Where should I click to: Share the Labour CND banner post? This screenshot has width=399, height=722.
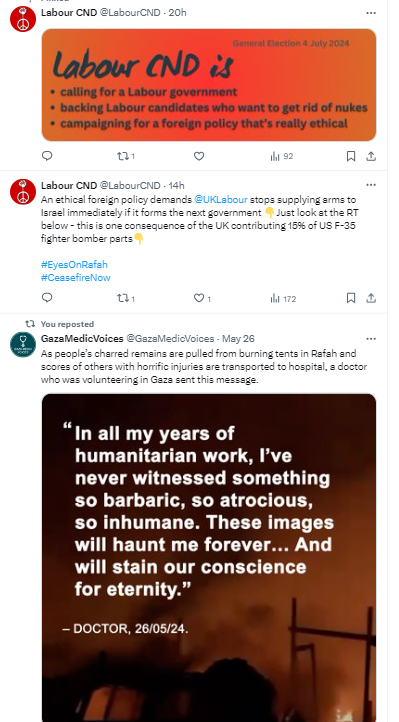pos(371,157)
